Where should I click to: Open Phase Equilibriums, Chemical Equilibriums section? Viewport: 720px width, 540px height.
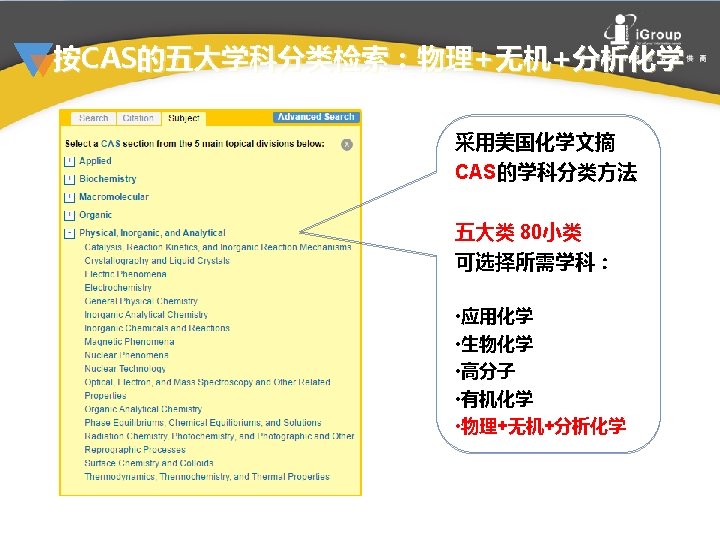(x=203, y=422)
